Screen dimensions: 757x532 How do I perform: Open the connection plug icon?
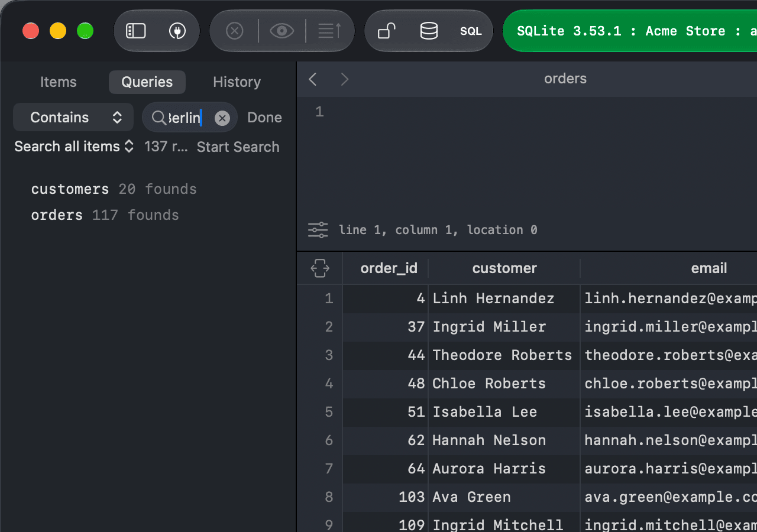[177, 31]
